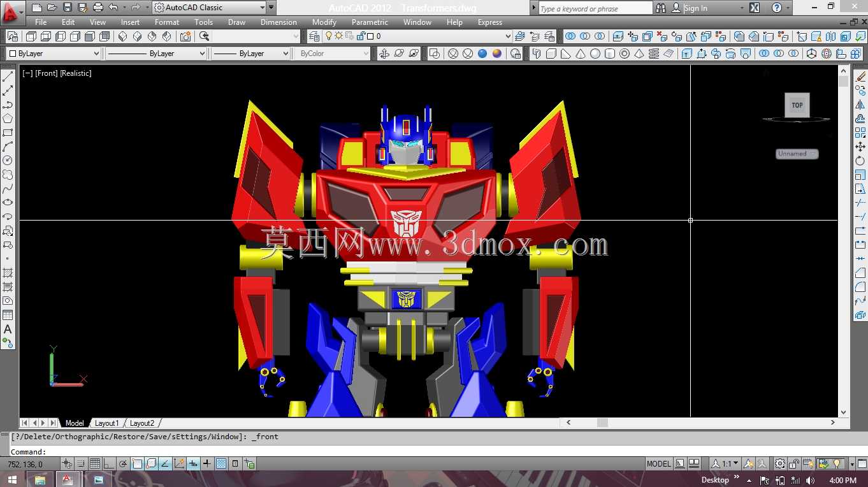Click the Sign In button
Image resolution: width=868 pixels, height=487 pixels.
click(x=695, y=8)
